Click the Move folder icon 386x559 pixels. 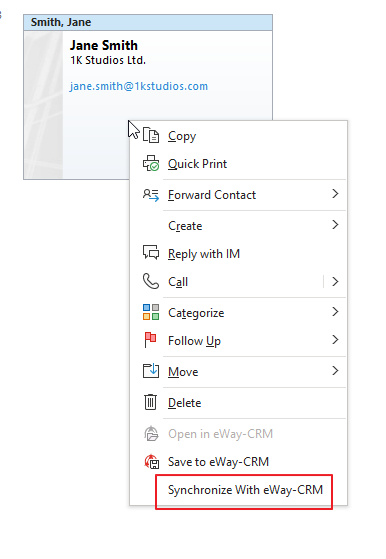coord(151,371)
